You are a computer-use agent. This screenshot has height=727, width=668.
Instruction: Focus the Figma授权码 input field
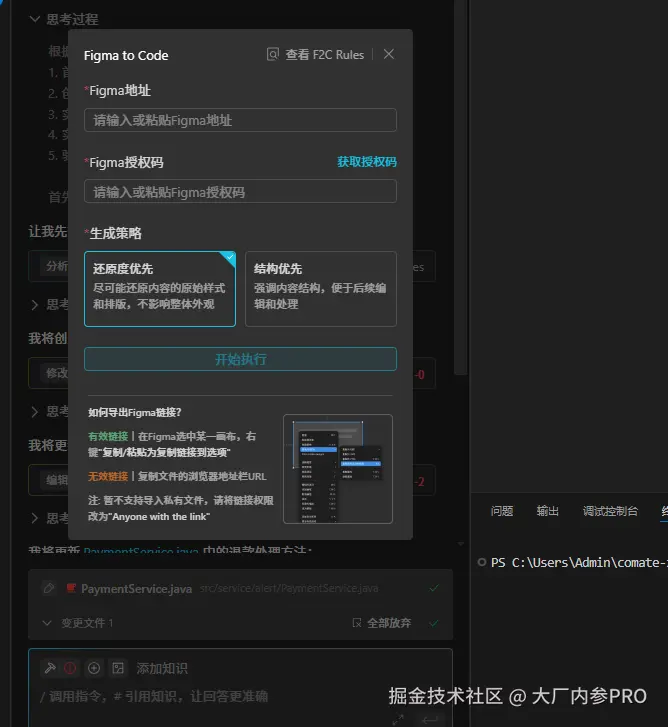click(240, 191)
